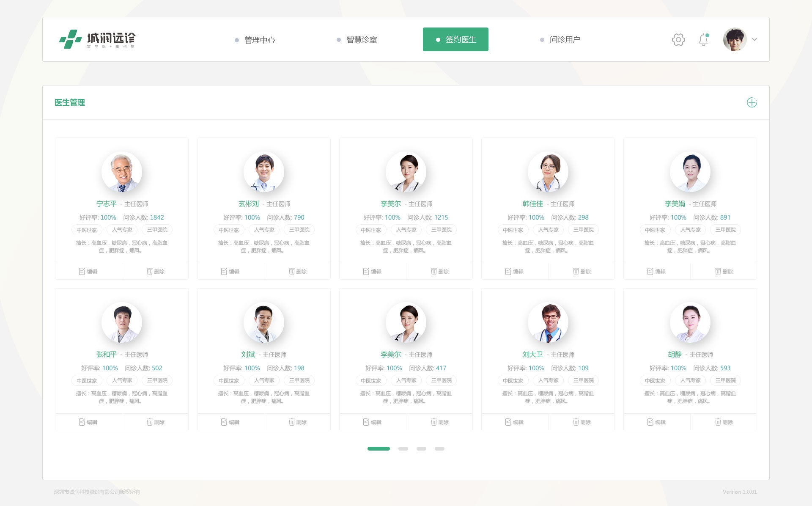Image resolution: width=812 pixels, height=506 pixels.
Task: Click 宁志平's profile photo
Action: 122,172
